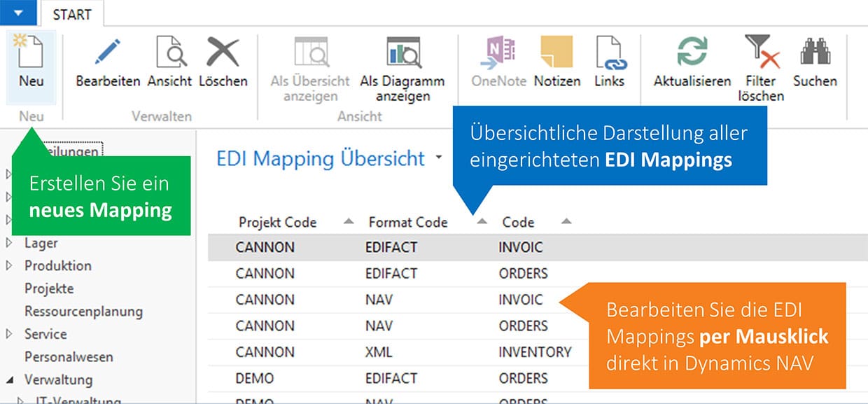Sort by the Code column header
The height and width of the screenshot is (404, 868).
(x=518, y=223)
